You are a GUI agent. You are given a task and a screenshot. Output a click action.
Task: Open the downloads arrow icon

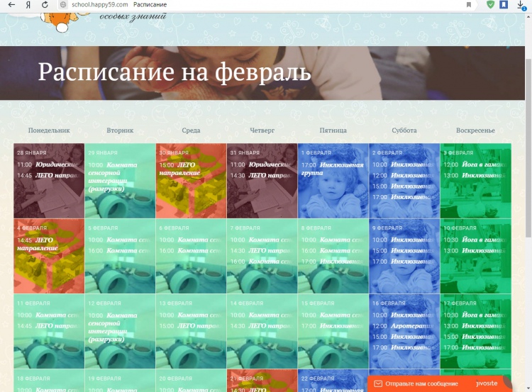(521, 4)
